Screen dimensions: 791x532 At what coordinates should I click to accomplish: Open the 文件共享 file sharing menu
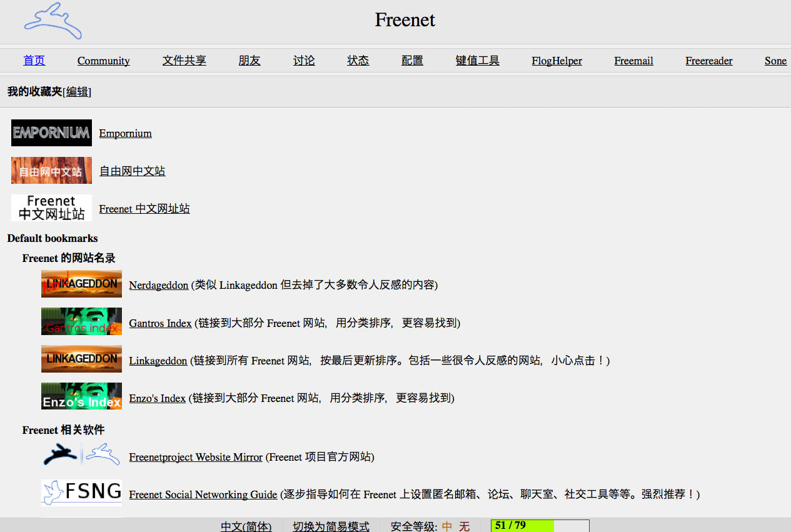tap(184, 61)
